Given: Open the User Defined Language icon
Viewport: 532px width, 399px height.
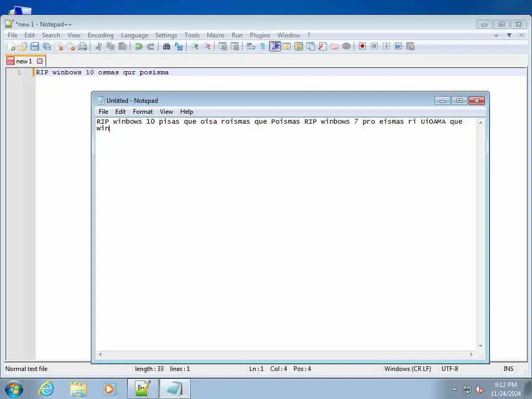Looking at the screenshot, I should click(x=287, y=46).
